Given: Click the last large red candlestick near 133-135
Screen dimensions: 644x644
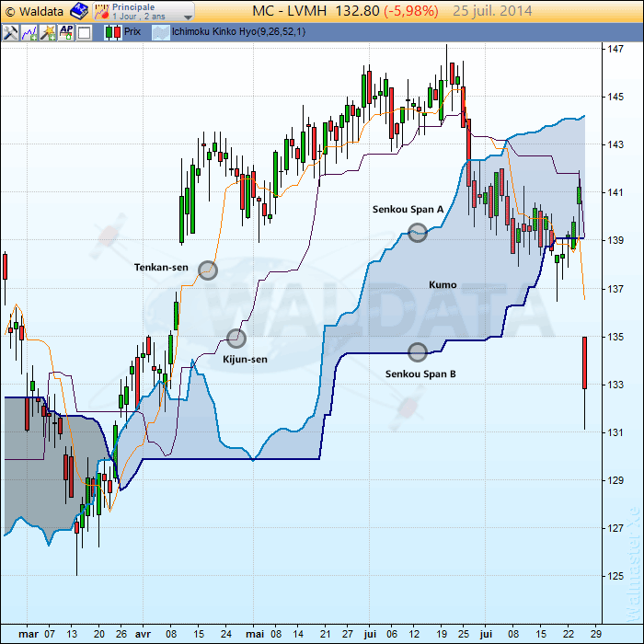Looking at the screenshot, I should [584, 363].
